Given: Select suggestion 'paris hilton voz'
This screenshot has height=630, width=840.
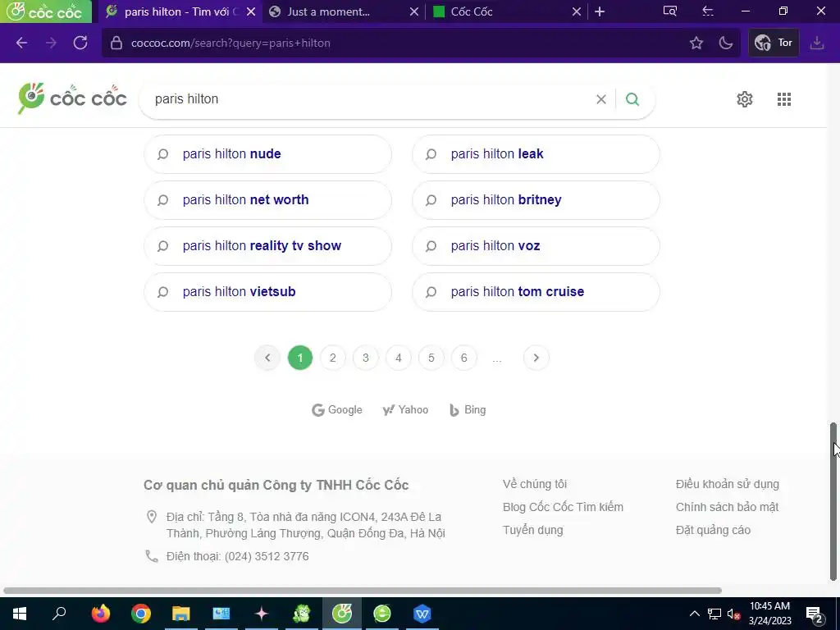Looking at the screenshot, I should (x=536, y=246).
